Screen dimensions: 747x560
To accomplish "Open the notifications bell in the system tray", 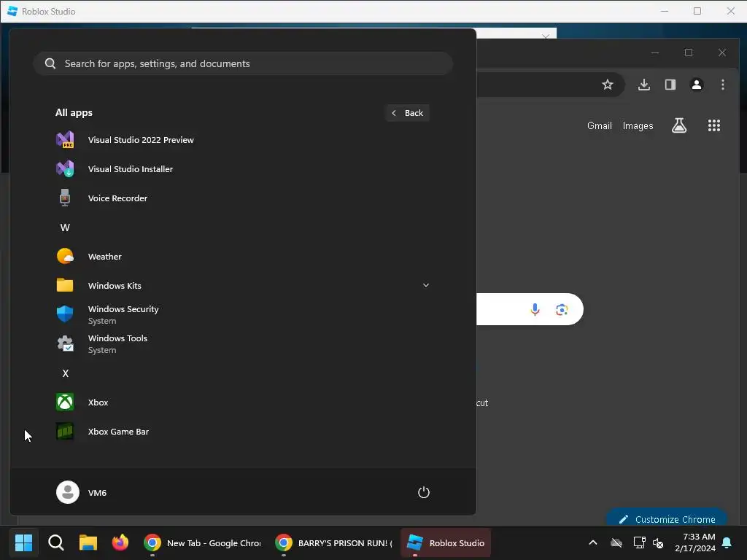I will 727,542.
